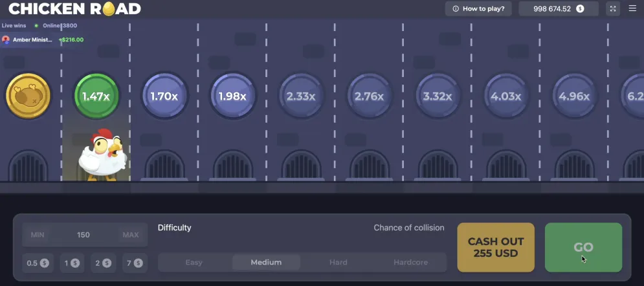Viewport: 644px width, 286px height.
Task: Choose the 7 dollar quick bet
Action: coord(135,263)
